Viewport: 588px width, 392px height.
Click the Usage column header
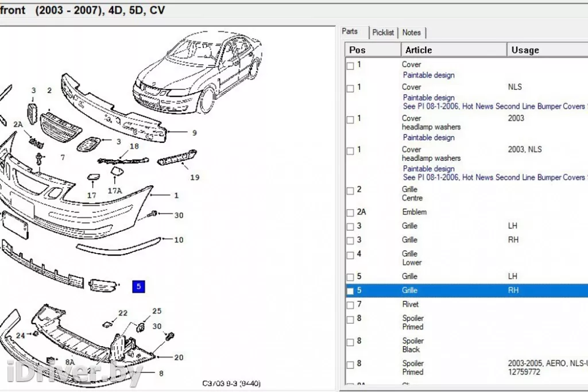(547, 50)
